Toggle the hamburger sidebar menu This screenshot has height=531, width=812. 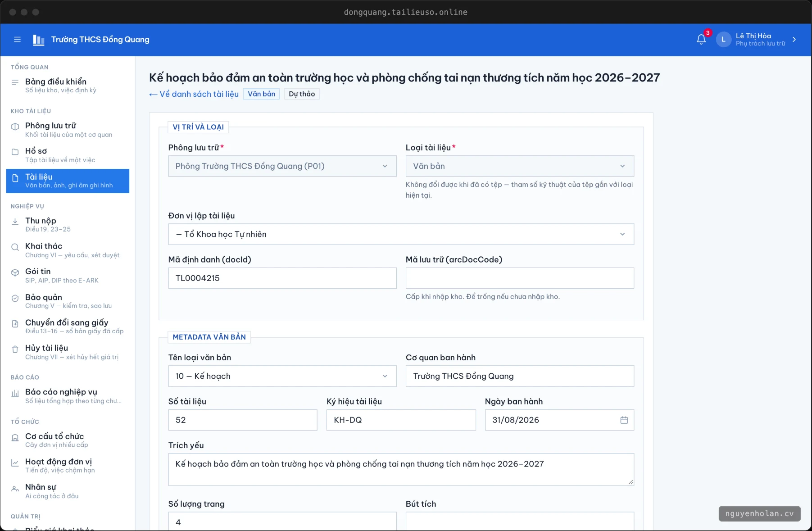[18, 40]
